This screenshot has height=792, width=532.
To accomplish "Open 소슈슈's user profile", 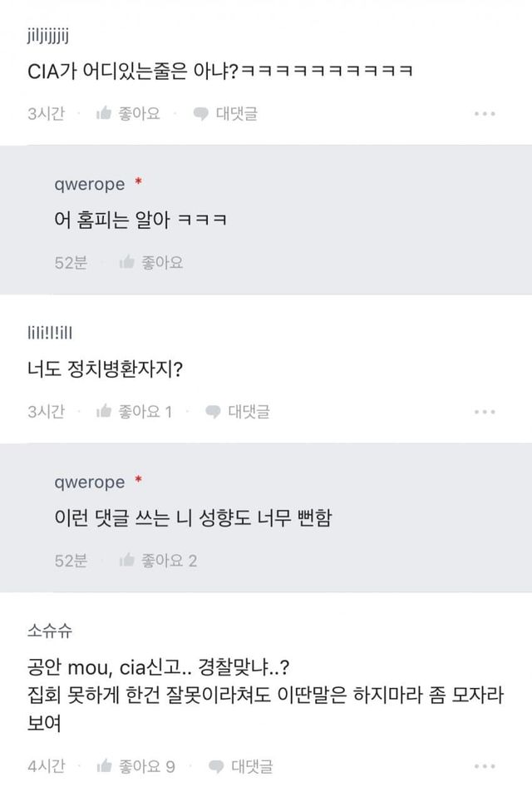I will (50, 631).
